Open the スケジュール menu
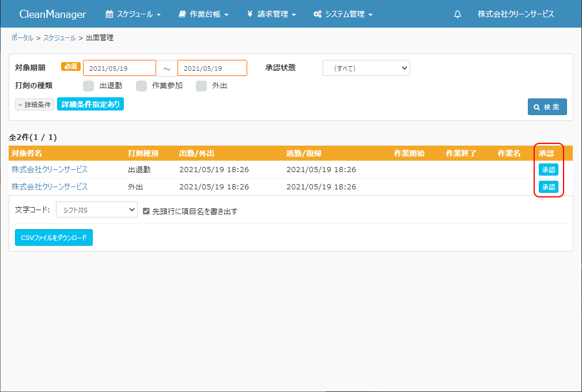The image size is (582, 392). (133, 14)
